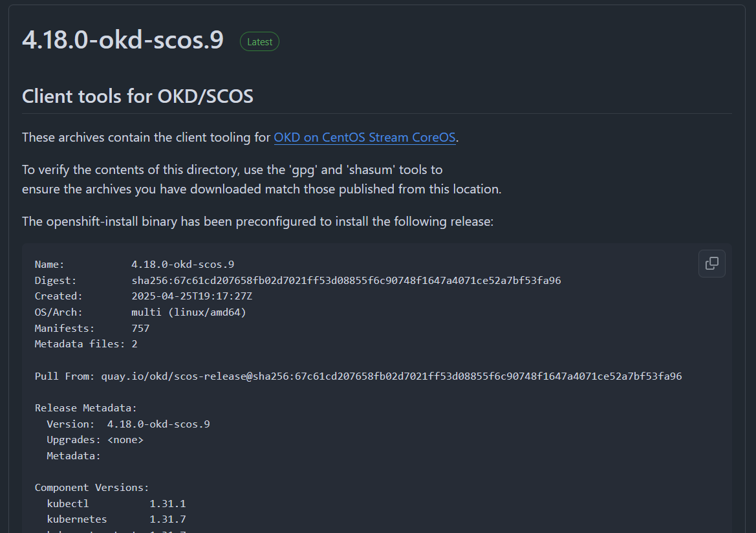This screenshot has height=533, width=756.
Task: Click the green Latest badge
Action: (x=259, y=41)
